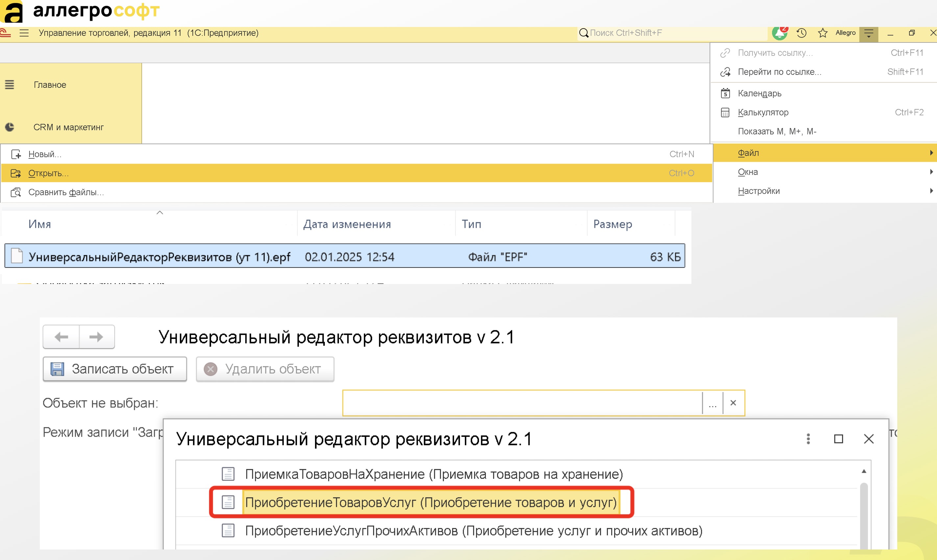
Task: Click the CRM и маркетинг pie icon
Action: pos(10,127)
